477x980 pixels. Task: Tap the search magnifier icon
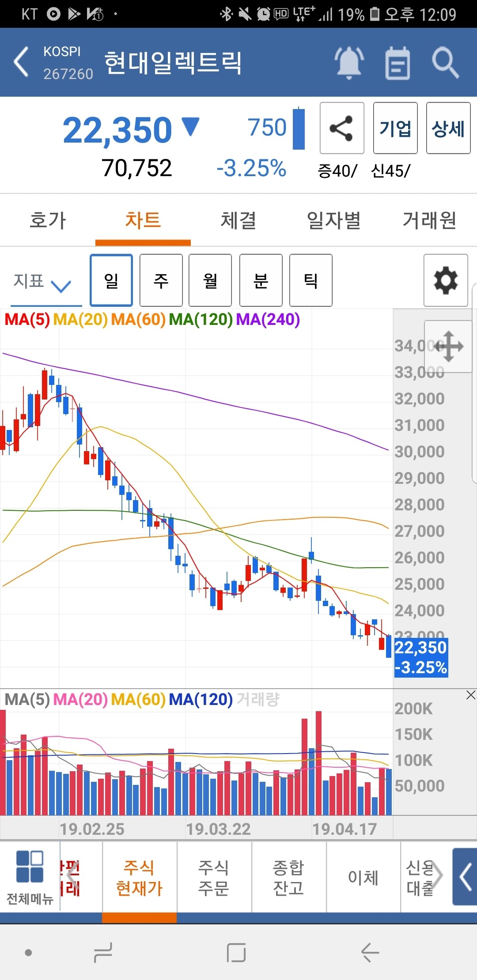445,63
